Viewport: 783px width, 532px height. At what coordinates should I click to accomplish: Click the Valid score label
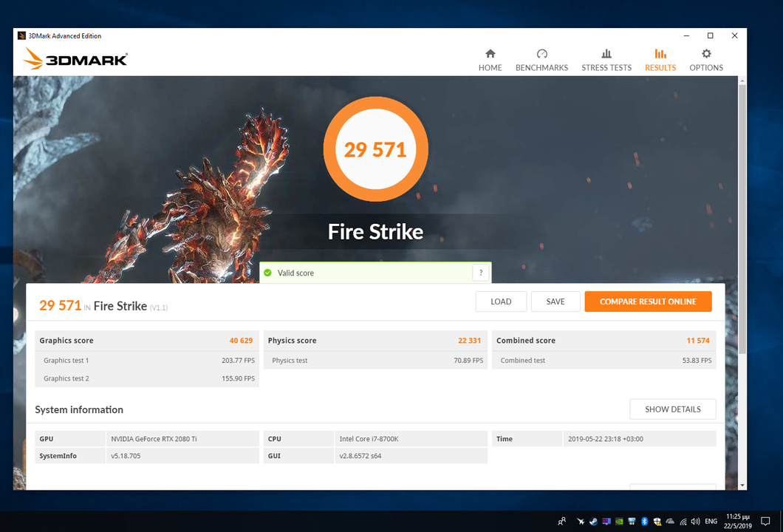(295, 273)
